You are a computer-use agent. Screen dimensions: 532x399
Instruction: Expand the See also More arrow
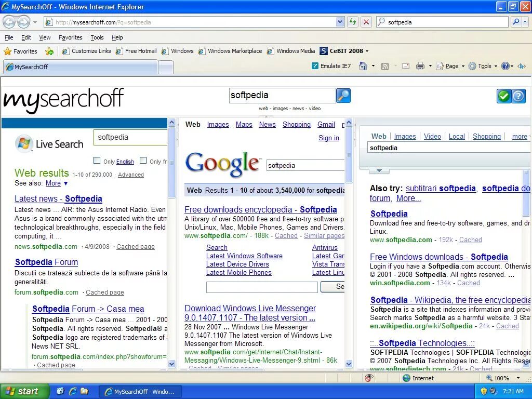tap(66, 183)
